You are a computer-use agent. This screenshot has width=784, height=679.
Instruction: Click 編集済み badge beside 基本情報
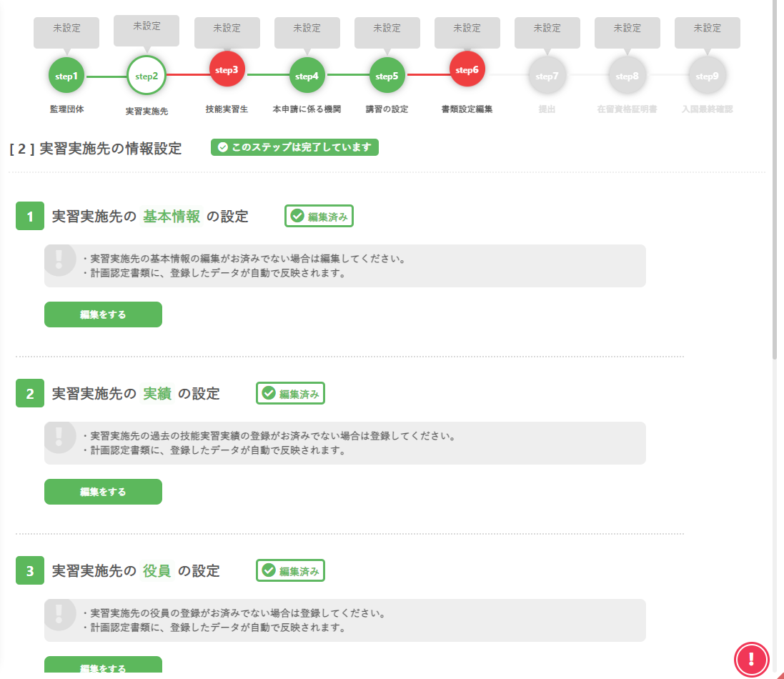(x=319, y=217)
